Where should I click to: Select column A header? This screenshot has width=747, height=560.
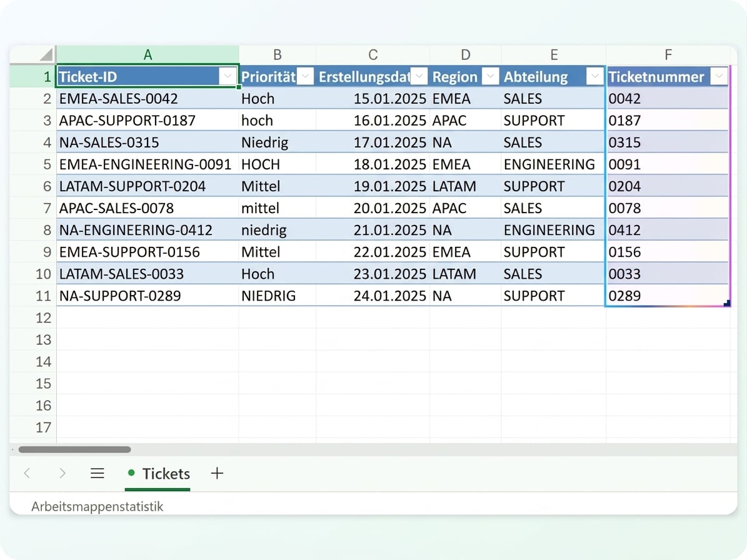(x=148, y=55)
